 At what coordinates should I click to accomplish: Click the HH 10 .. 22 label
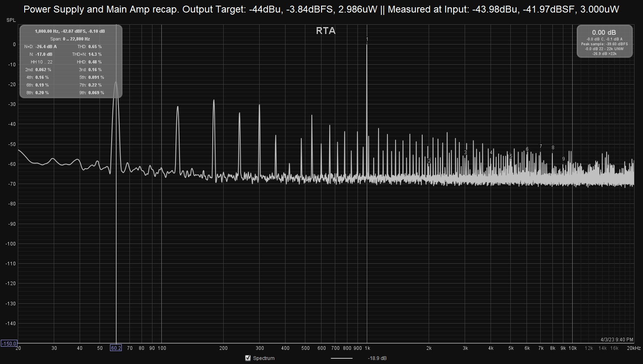42,62
